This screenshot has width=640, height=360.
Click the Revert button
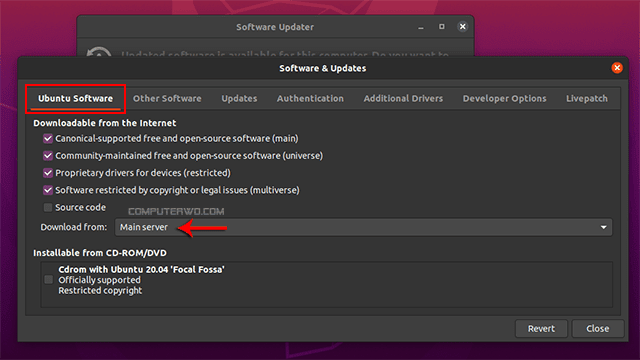coord(541,329)
